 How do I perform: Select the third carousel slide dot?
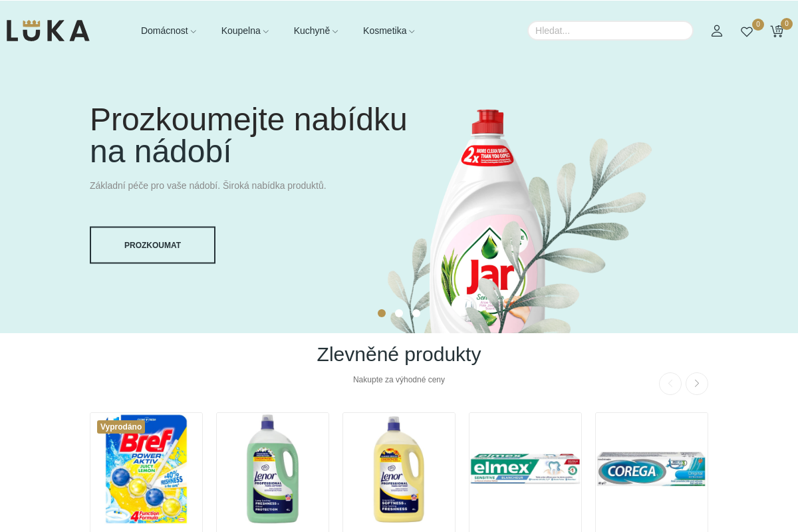coord(416,313)
